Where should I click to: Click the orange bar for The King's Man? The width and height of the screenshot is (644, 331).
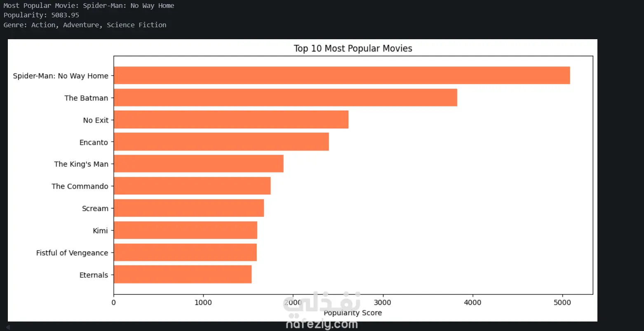[x=199, y=164]
